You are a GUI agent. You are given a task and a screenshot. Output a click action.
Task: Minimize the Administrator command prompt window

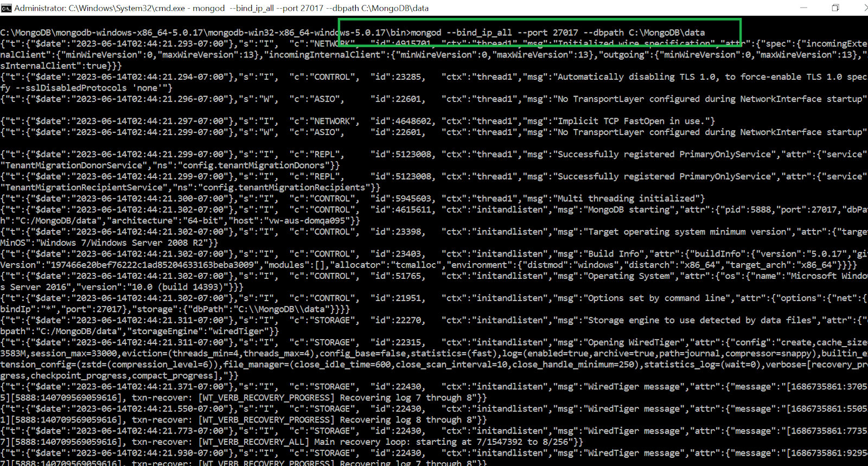point(804,8)
